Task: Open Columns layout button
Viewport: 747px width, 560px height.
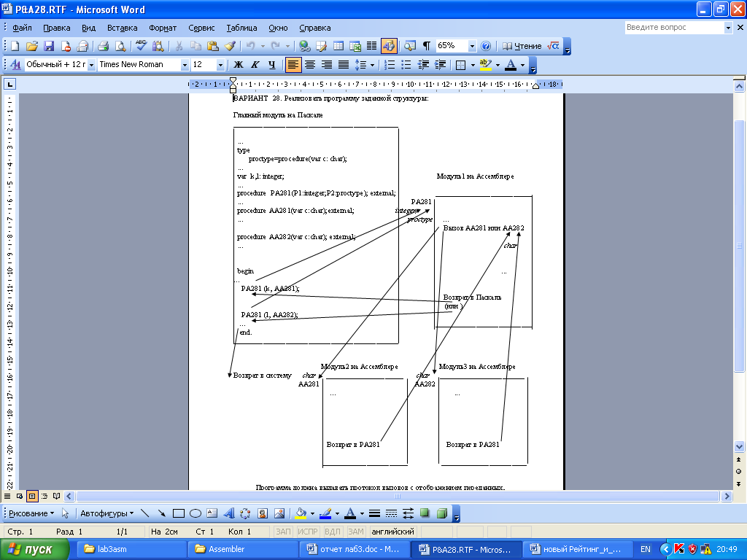Action: pos(371,46)
